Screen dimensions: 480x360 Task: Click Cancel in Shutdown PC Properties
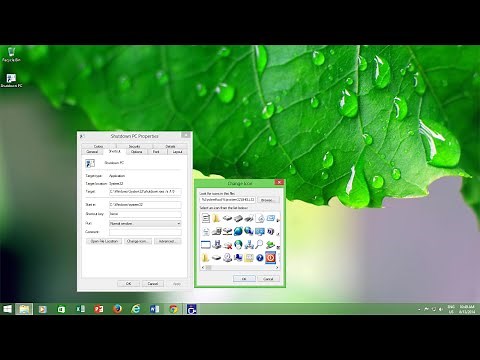pyautogui.click(x=153, y=284)
